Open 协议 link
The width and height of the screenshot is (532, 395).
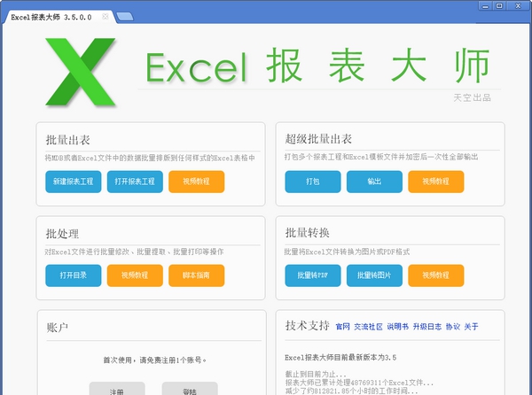453,327
